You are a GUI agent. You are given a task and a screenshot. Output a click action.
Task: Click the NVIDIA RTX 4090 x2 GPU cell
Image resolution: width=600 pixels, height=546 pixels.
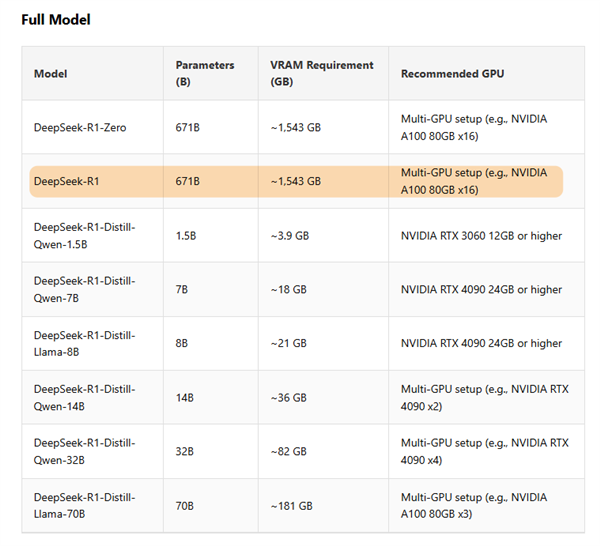(x=484, y=398)
